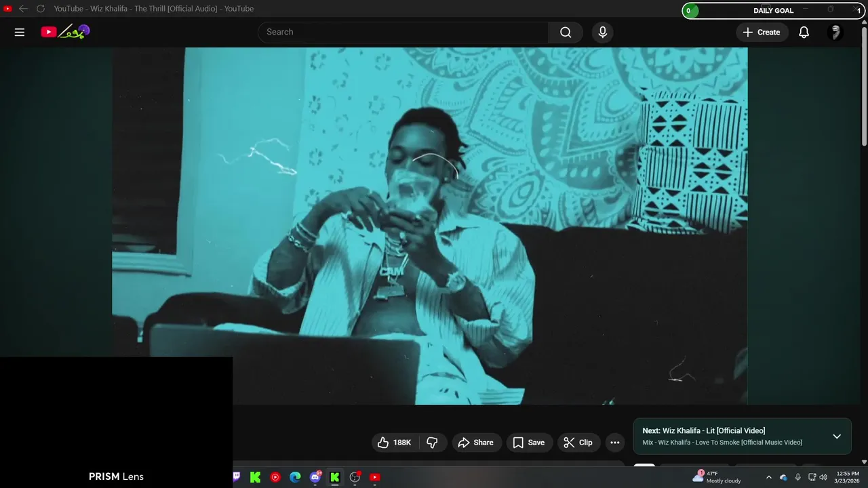The height and width of the screenshot is (488, 868).
Task: Reload the page with refresh icon
Action: point(41,9)
